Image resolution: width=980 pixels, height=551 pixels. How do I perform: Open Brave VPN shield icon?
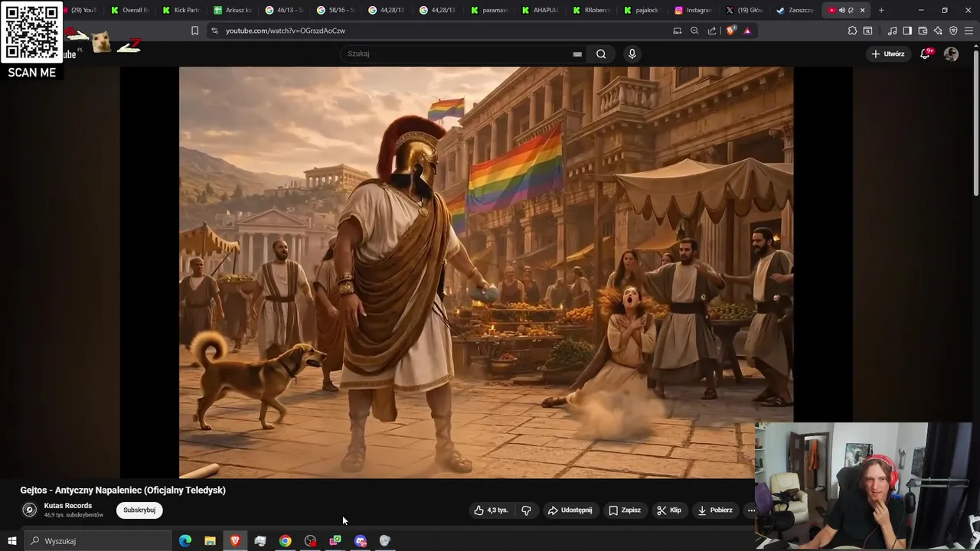click(x=953, y=31)
